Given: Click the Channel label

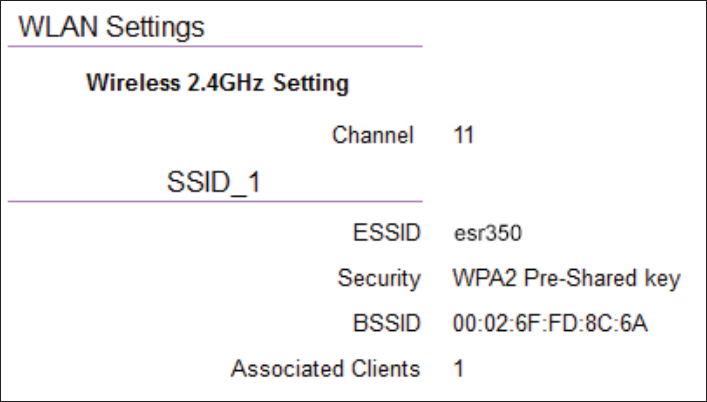Looking at the screenshot, I should (x=372, y=135).
